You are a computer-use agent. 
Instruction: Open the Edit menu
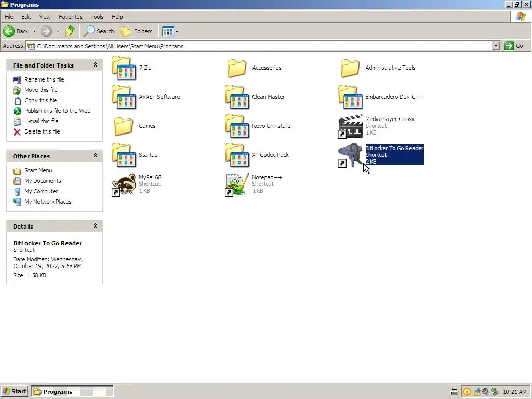tap(26, 17)
